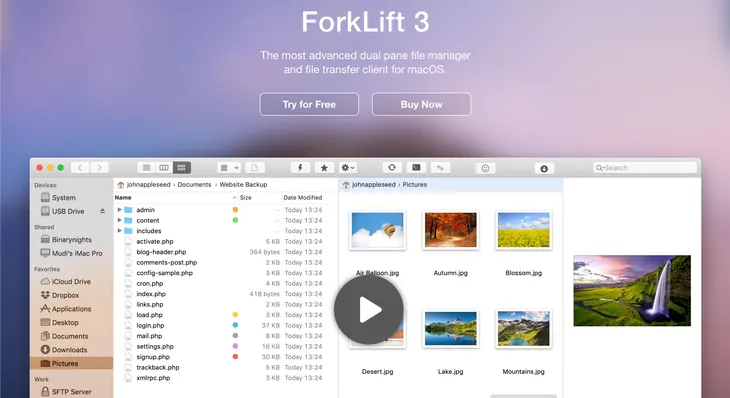Open iCloud Drive favorite
730x398 pixels.
coord(72,281)
